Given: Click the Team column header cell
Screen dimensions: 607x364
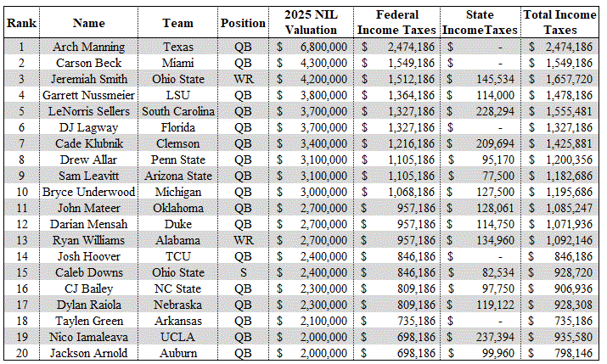Looking at the screenshot, I should 177,23.
